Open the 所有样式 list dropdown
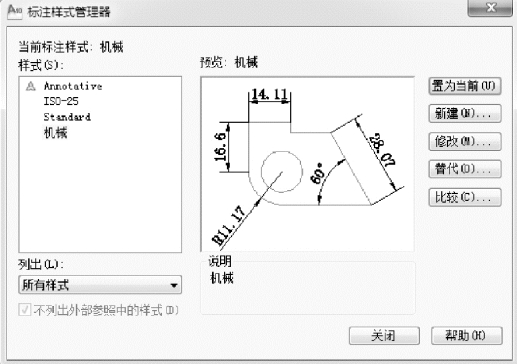 pyautogui.click(x=100, y=285)
